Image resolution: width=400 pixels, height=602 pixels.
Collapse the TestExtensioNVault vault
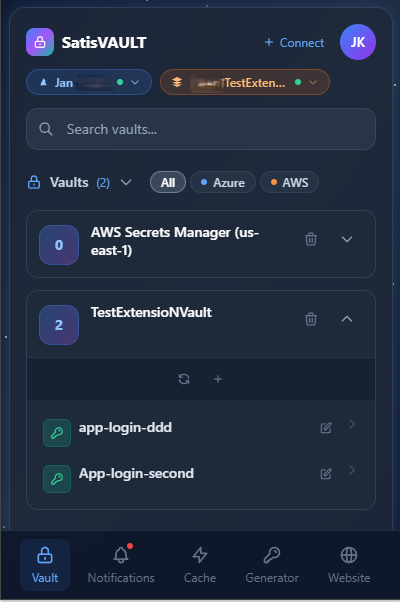coord(347,319)
